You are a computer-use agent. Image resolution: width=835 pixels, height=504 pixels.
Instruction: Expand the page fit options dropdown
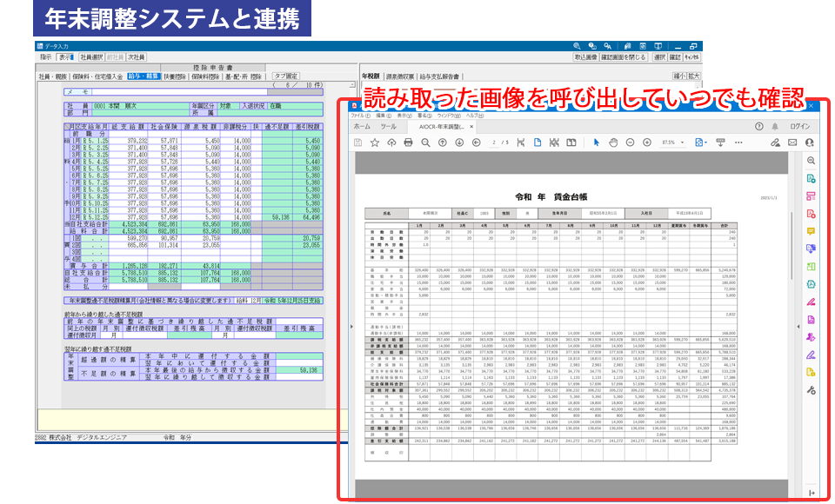pyautogui.click(x=699, y=143)
